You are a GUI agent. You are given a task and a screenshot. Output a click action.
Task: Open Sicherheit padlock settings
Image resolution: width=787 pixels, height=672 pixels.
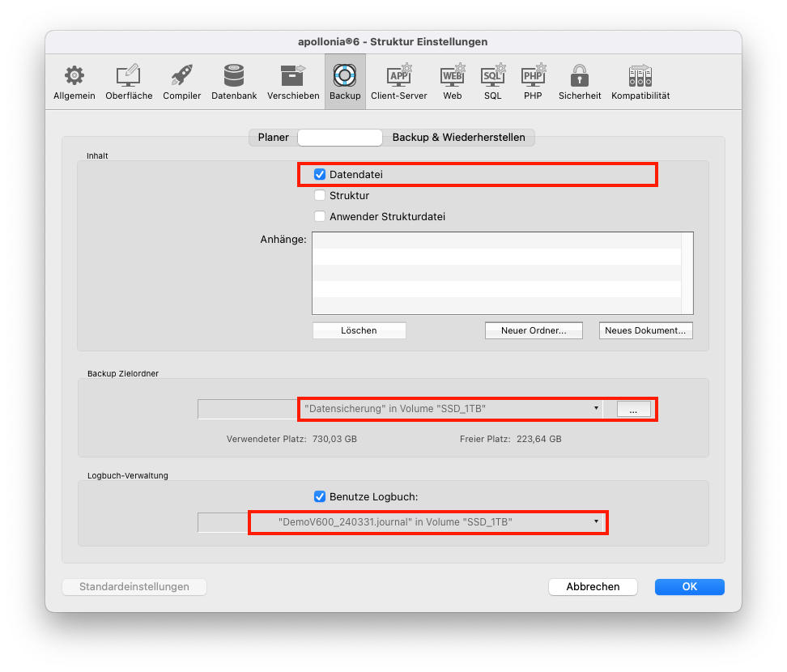(x=579, y=82)
